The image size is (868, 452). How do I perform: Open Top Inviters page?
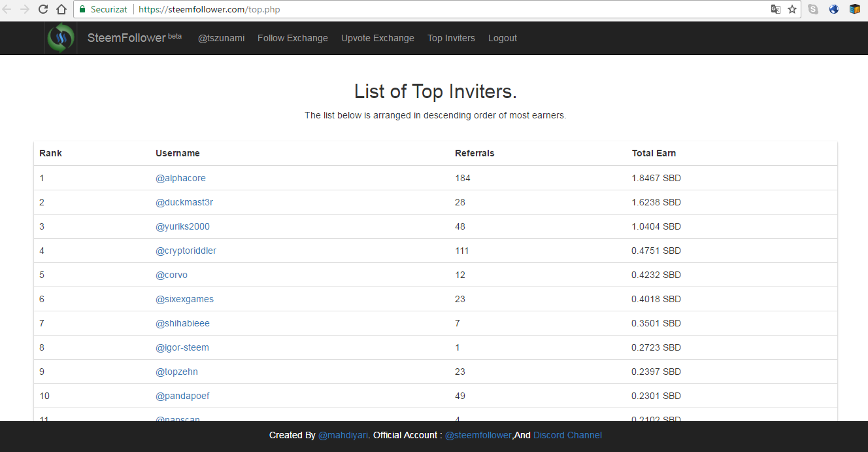tap(451, 38)
